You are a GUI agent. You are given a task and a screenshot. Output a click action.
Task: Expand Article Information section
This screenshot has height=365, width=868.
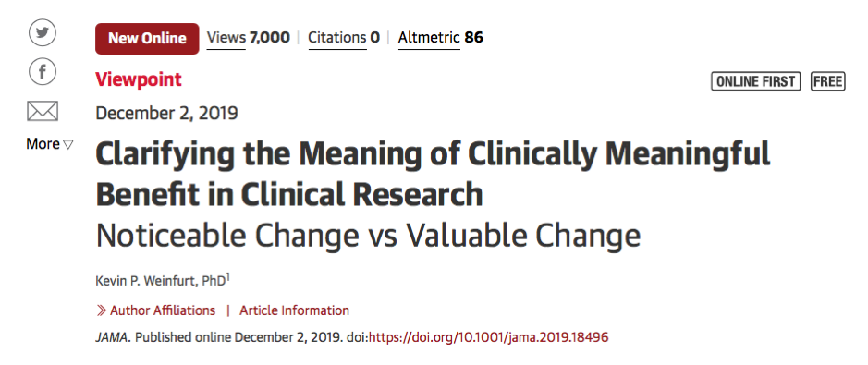(295, 310)
